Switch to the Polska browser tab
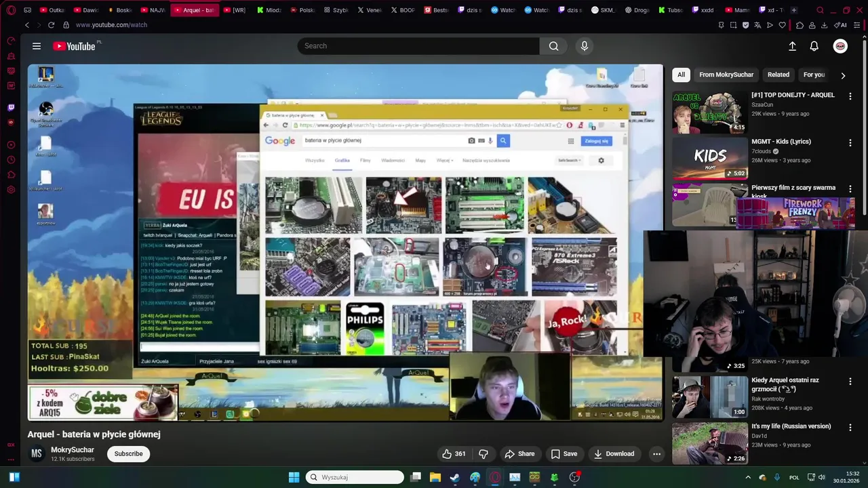The image size is (868, 488). (301, 10)
